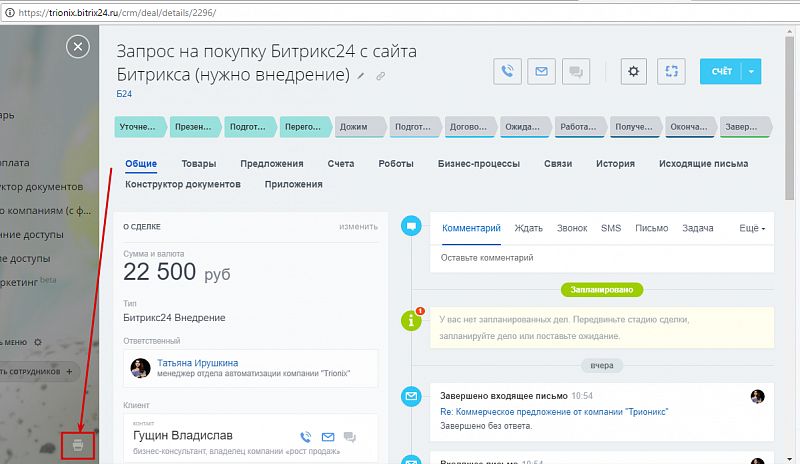Expand the Ещё dropdown in timeline
The height and width of the screenshot is (464, 800).
pyautogui.click(x=752, y=228)
